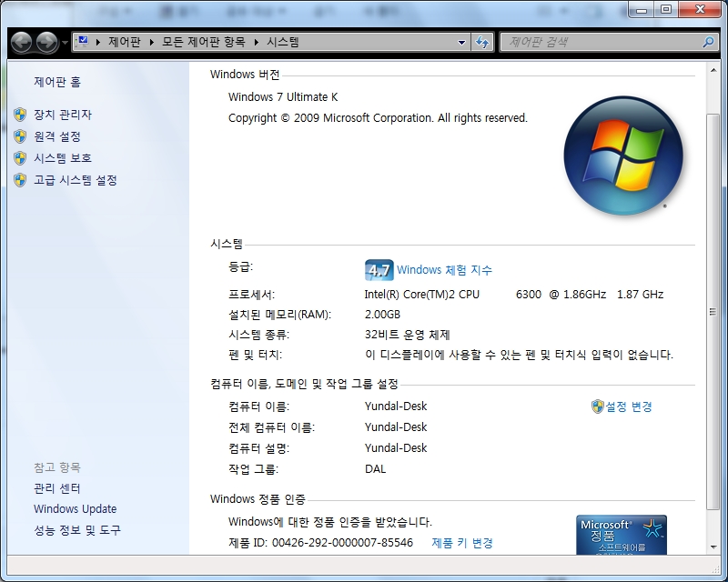Click shield icon beside 원격 설정
The height and width of the screenshot is (582, 728).
point(20,136)
